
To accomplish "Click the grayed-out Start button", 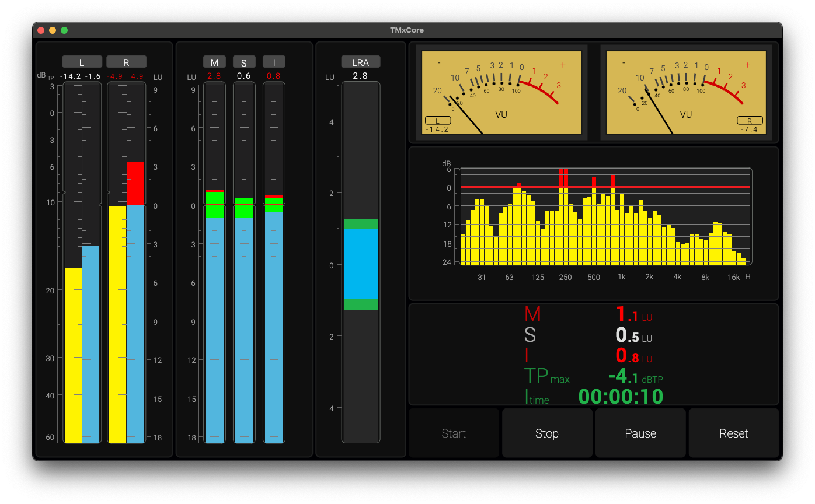I will point(454,433).
